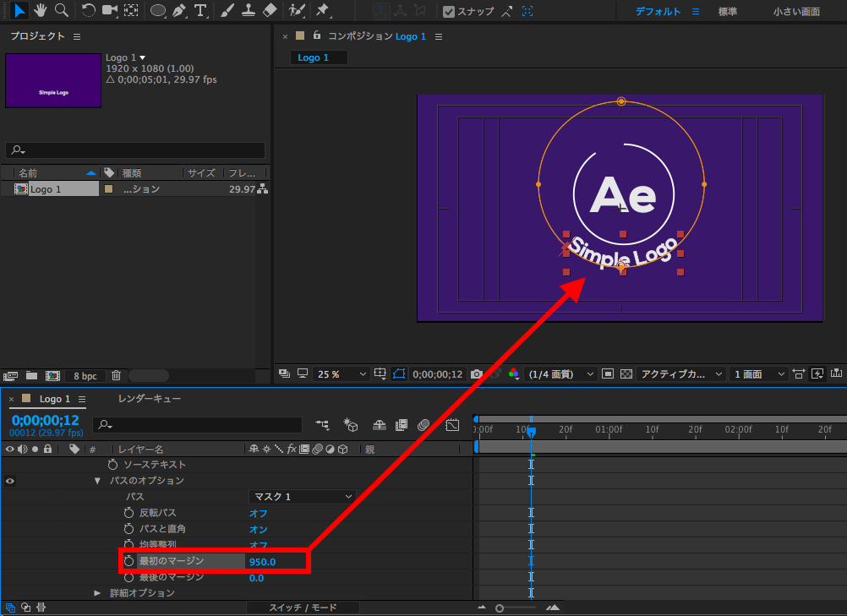Select the Brush tool
This screenshot has width=847, height=616.
coord(227,11)
